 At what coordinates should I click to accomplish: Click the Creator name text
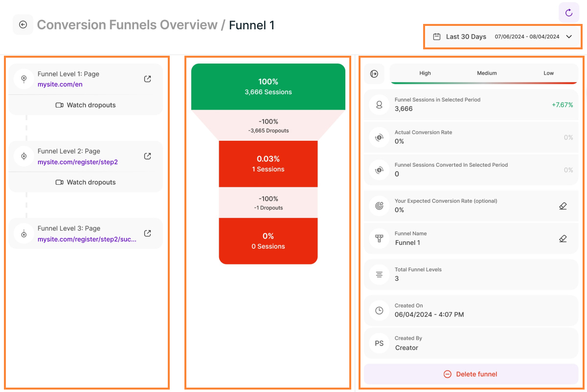[x=406, y=348]
